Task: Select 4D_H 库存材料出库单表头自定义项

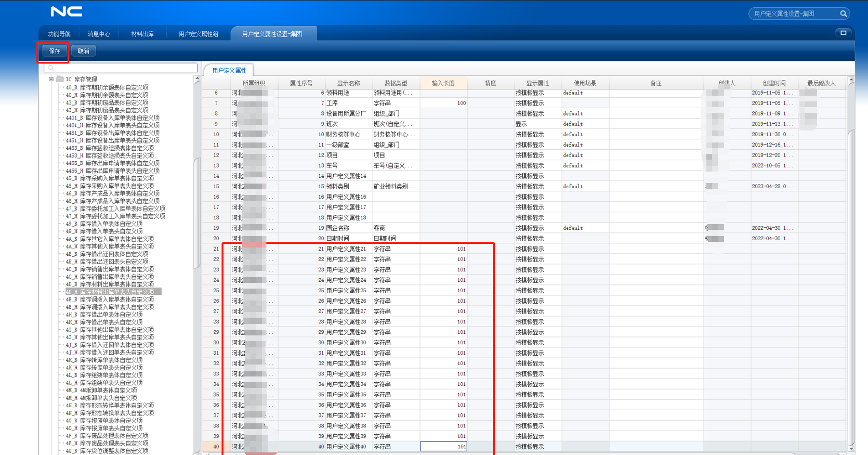Action: (113, 292)
